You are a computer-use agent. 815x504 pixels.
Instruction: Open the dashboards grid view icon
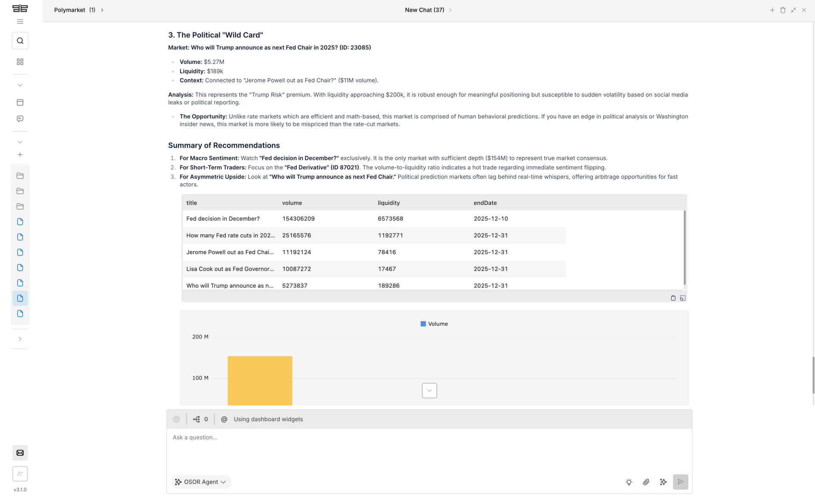(x=20, y=62)
